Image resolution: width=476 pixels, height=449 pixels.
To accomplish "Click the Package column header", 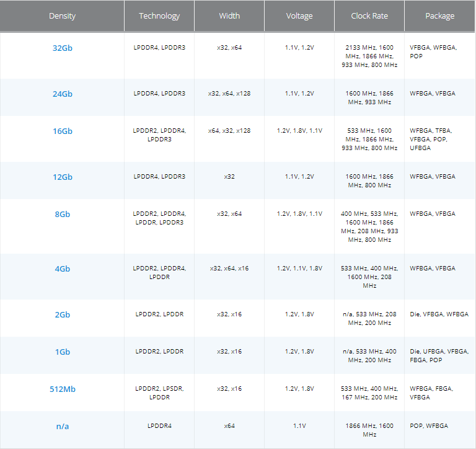I will coord(439,16).
